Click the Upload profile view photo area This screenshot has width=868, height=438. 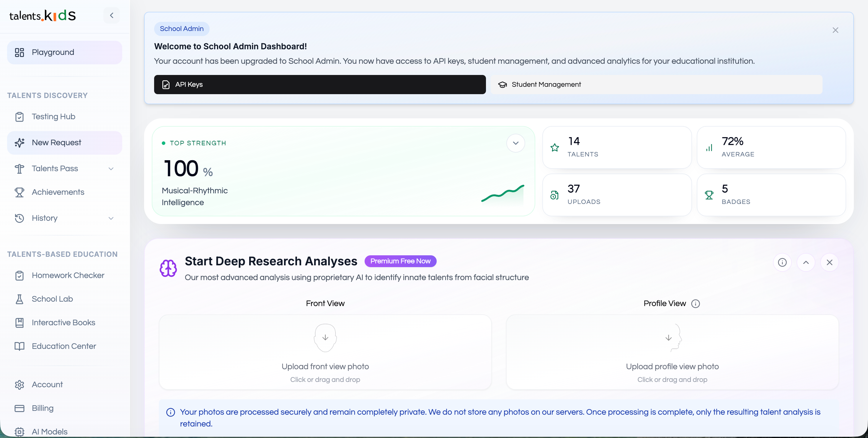[672, 352]
